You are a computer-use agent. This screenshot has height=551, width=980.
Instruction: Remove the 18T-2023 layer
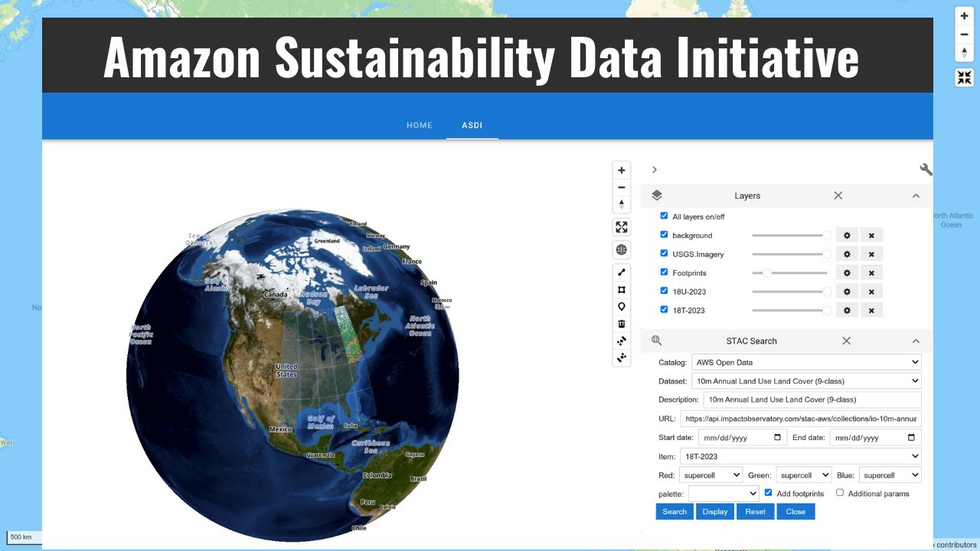tap(871, 310)
